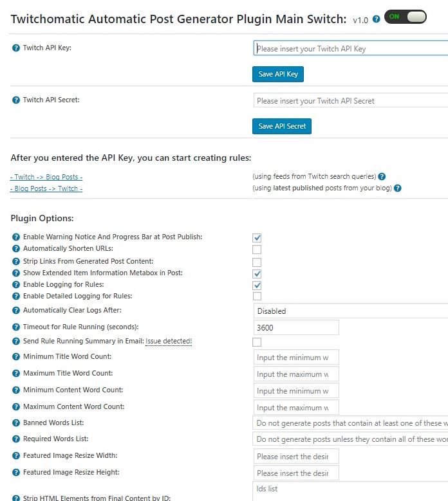Check Strip Links From Generated Post Content checkbox

click(x=257, y=262)
